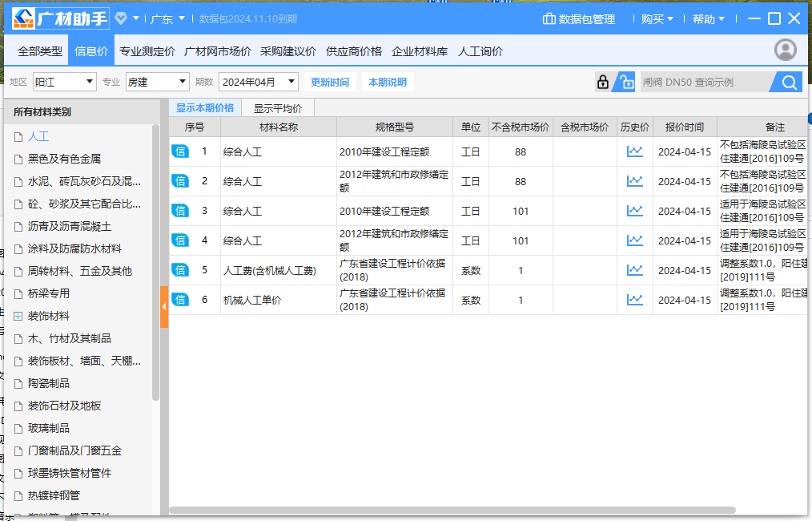
Task: Select 黑色及有色金属 category
Action: (64, 159)
